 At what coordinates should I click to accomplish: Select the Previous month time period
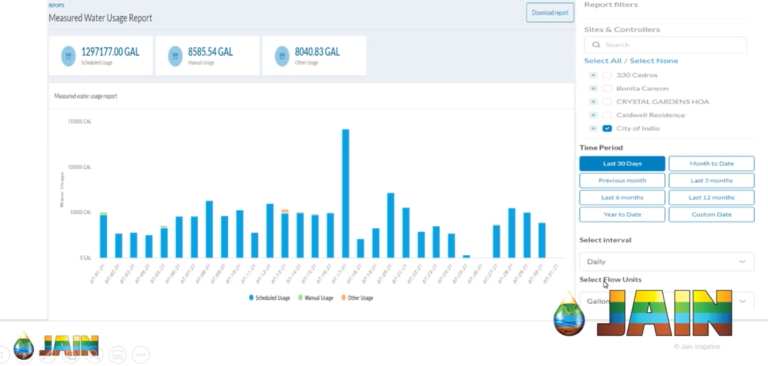tap(622, 180)
